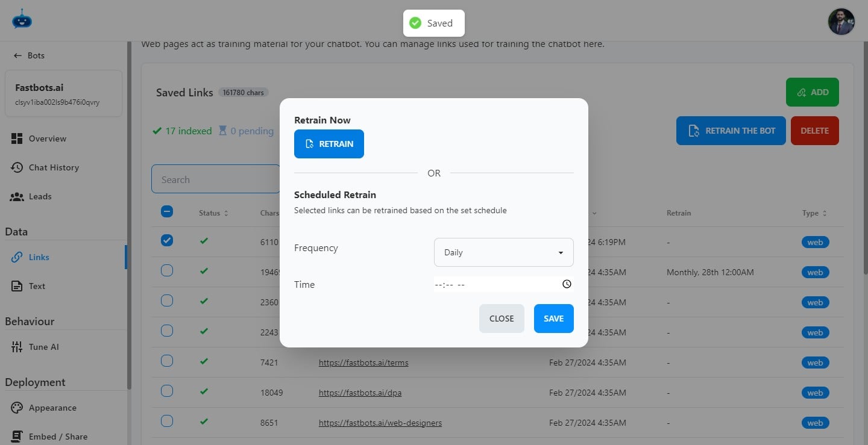Image resolution: width=868 pixels, height=445 pixels.
Task: Open the https://fastbots.ai/dpa link
Action: [x=360, y=392]
